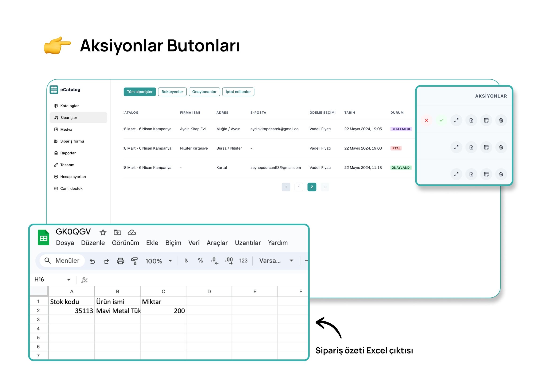Click the undo arrow in Sheets toolbar

pyautogui.click(x=92, y=261)
